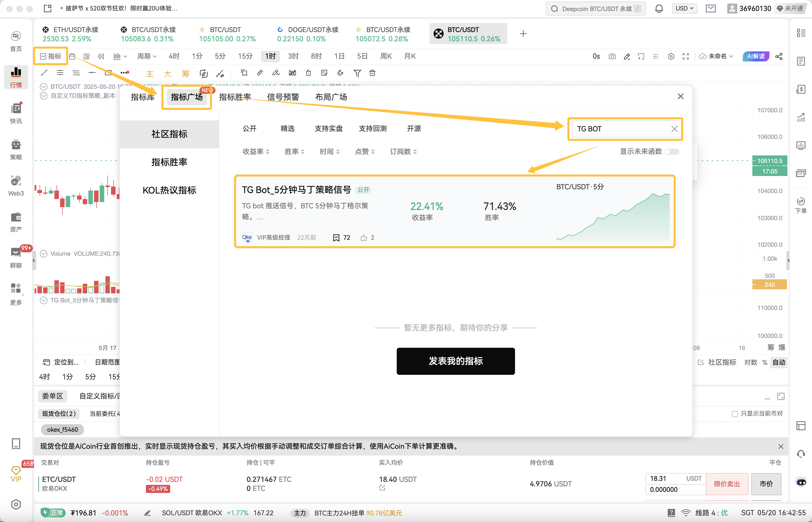Viewport: 812px width, 522px height.
Task: Click the ETF icon in right sidebar
Action: 801,173
